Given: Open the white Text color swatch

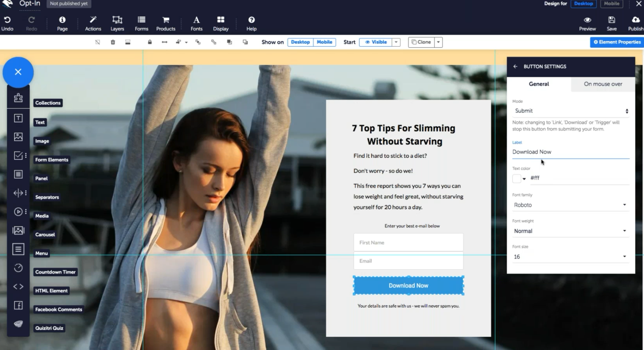Looking at the screenshot, I should pos(517,179).
